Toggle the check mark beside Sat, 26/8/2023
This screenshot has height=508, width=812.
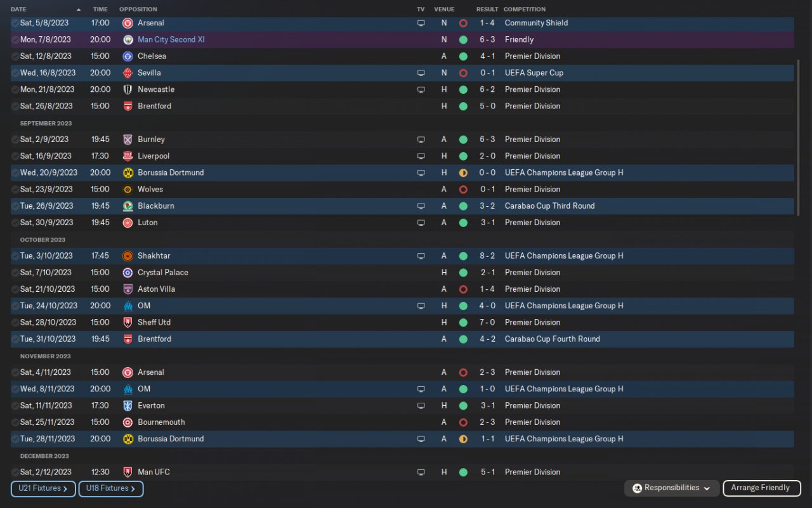coord(15,106)
